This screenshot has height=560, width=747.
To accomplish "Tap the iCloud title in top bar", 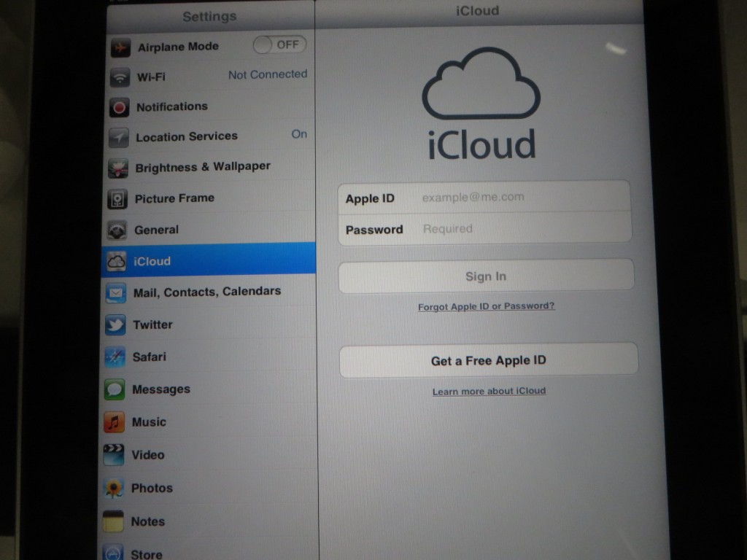I will (477, 10).
